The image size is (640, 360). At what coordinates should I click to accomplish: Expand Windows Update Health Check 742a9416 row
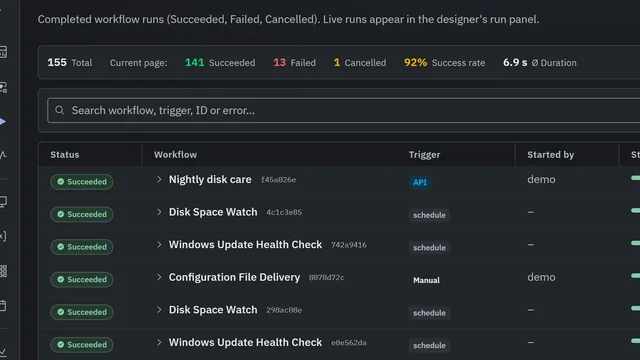click(159, 244)
